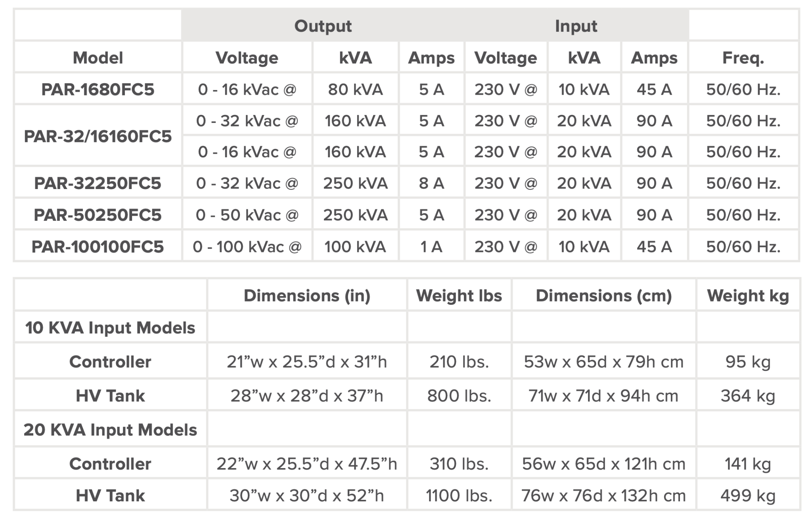
Task: Click the 499 kg weight cell
Action: pos(748,495)
